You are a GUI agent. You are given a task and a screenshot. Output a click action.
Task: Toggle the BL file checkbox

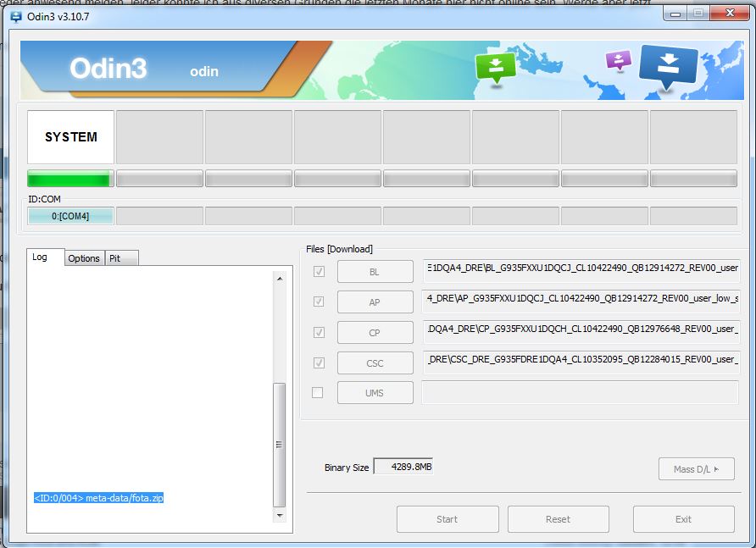pos(319,271)
